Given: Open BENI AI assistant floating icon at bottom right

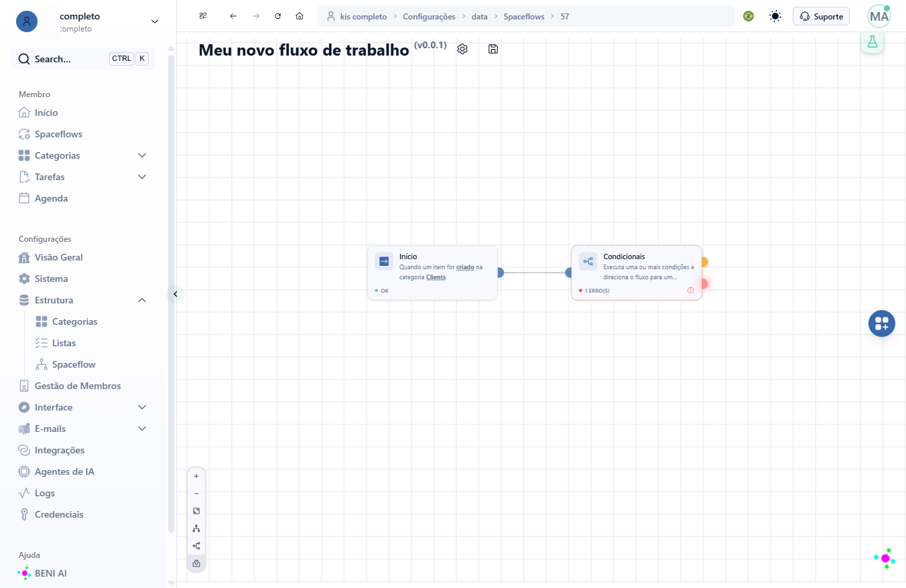Looking at the screenshot, I should (x=885, y=559).
